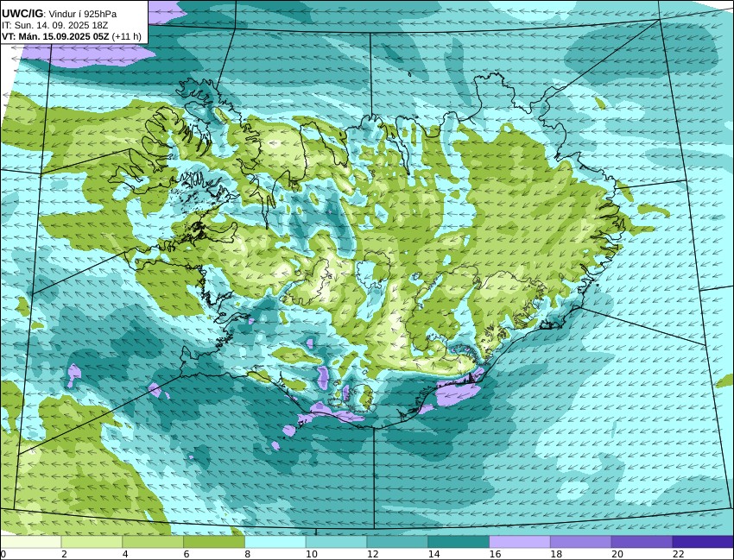
Task: Click the 6–8 m/s olive green swatch
Action: 214,542
